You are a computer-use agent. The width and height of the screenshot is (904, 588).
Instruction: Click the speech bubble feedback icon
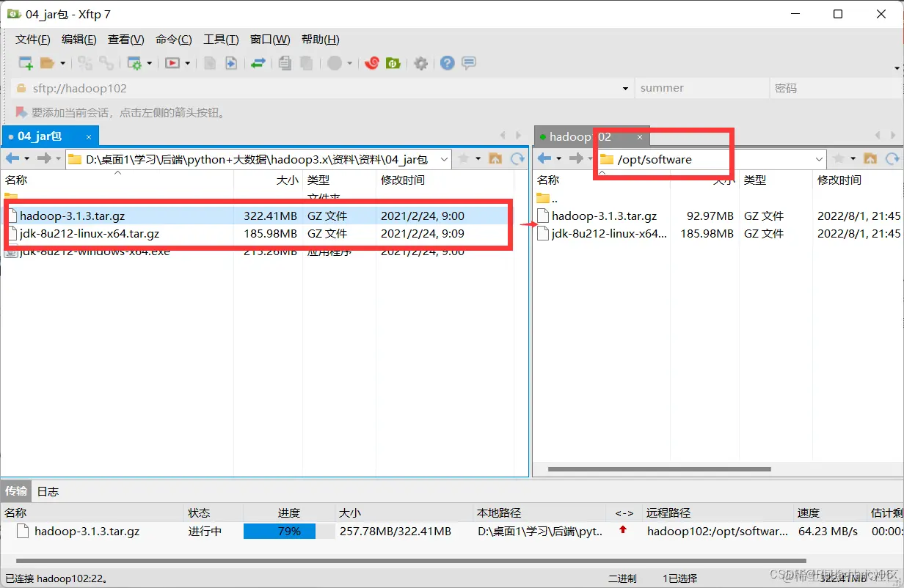click(x=469, y=63)
